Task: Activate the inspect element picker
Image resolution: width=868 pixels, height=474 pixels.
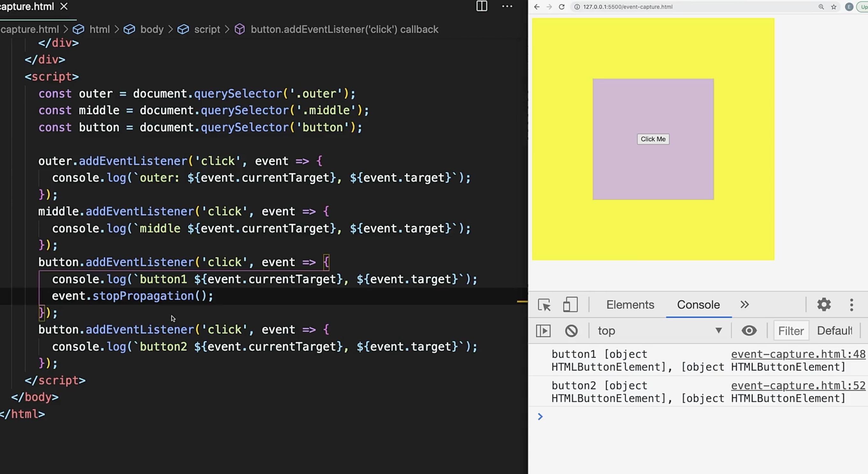Action: pyautogui.click(x=544, y=305)
